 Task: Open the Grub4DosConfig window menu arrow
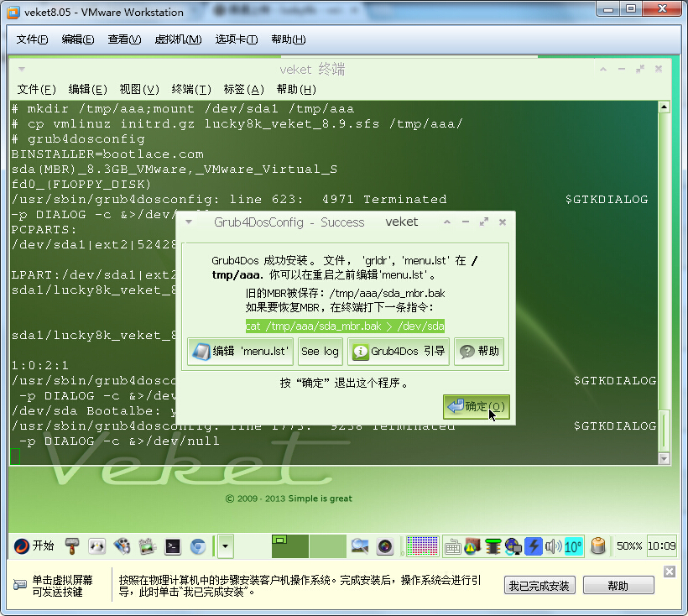189,222
